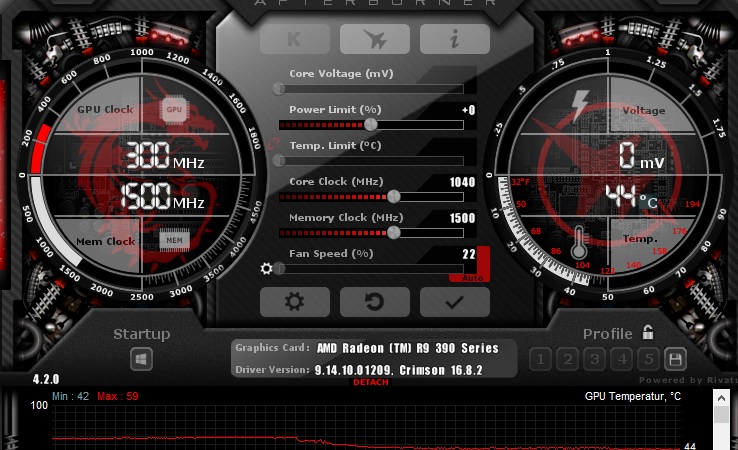Select profile slot 1

point(540,360)
